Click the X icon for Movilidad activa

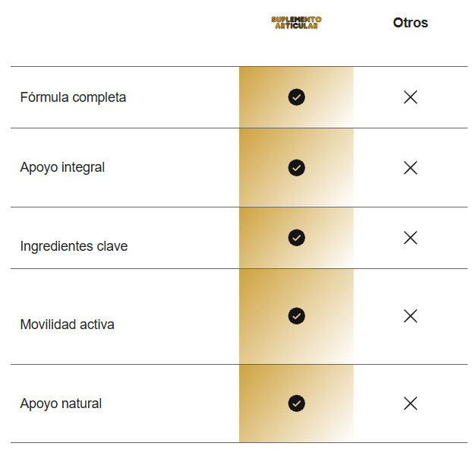click(x=411, y=316)
